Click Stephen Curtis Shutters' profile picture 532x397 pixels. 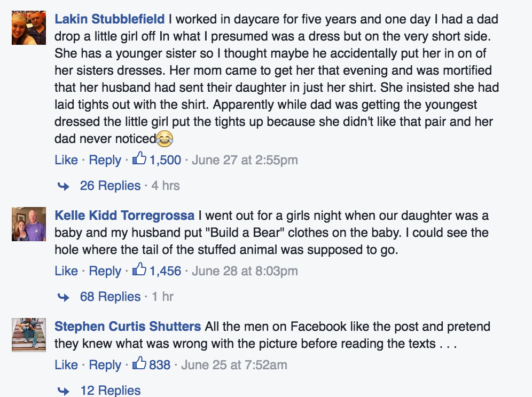point(25,335)
